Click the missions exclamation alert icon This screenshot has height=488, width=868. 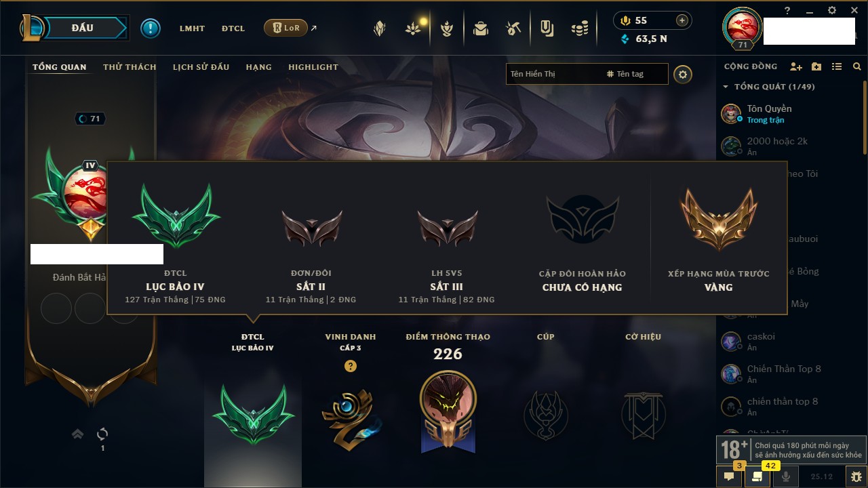pos(151,28)
